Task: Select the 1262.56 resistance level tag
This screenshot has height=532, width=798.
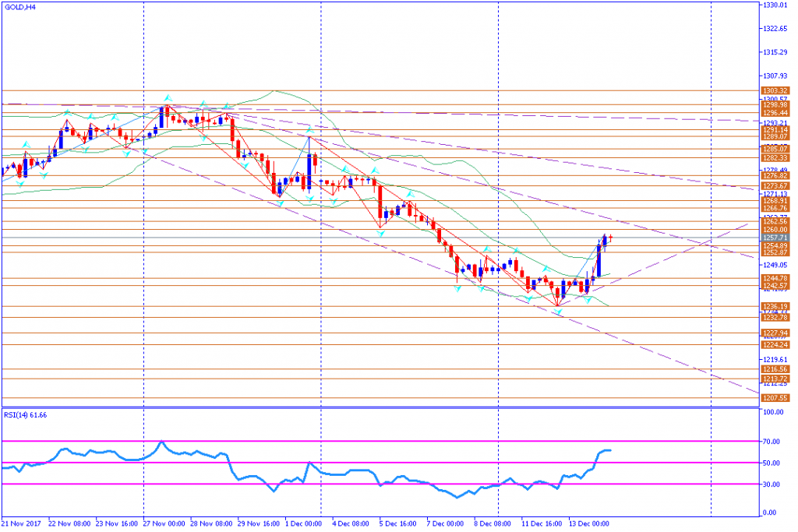Action: [x=775, y=222]
